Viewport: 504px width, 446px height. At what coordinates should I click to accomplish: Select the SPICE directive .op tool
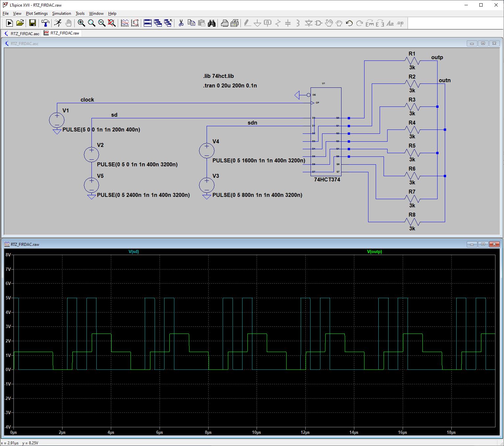[x=400, y=23]
